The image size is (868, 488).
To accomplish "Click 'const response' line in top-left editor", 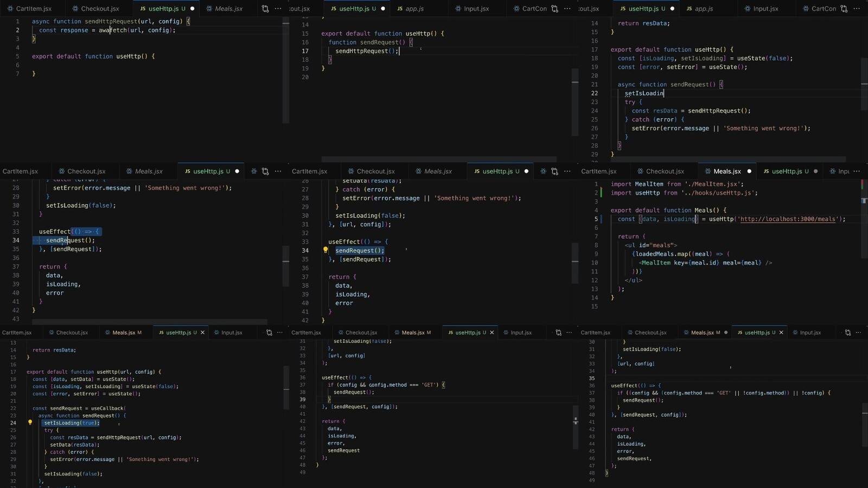I will [x=107, y=30].
